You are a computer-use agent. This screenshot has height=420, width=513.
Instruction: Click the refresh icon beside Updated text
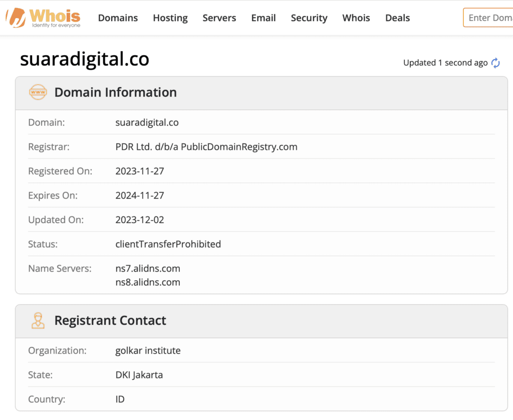[495, 63]
